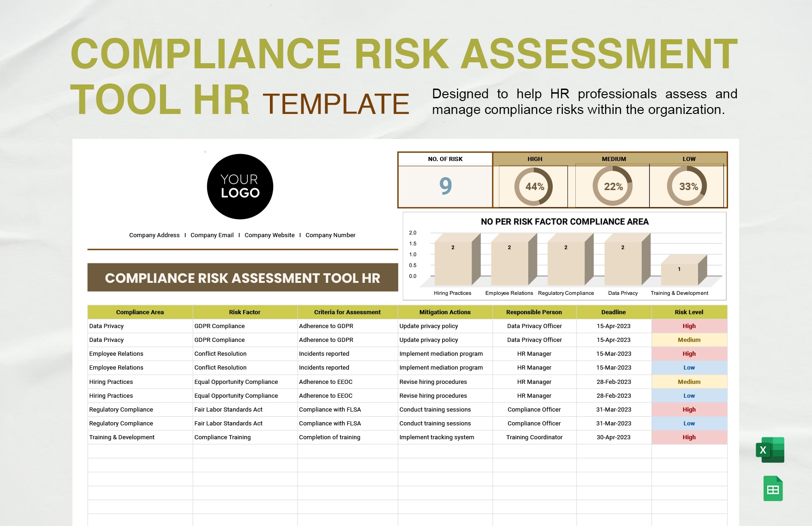Viewport: 812px width, 526px height.
Task: Click the Hiring Practices chart axis label
Action: tap(452, 293)
